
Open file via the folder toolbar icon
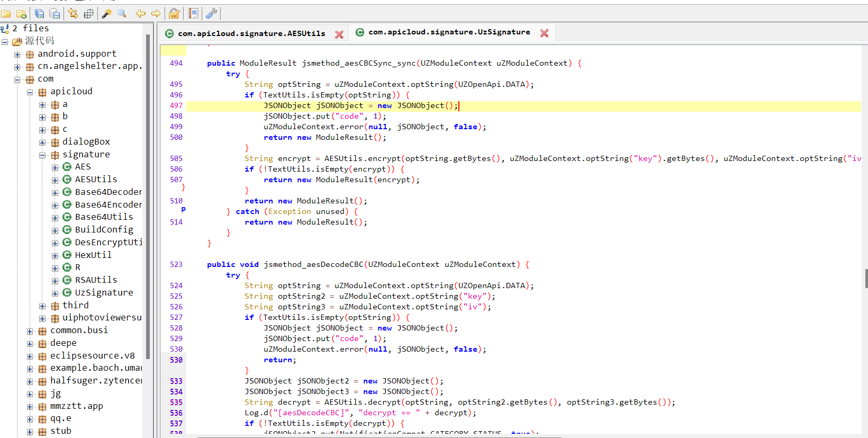(x=6, y=14)
